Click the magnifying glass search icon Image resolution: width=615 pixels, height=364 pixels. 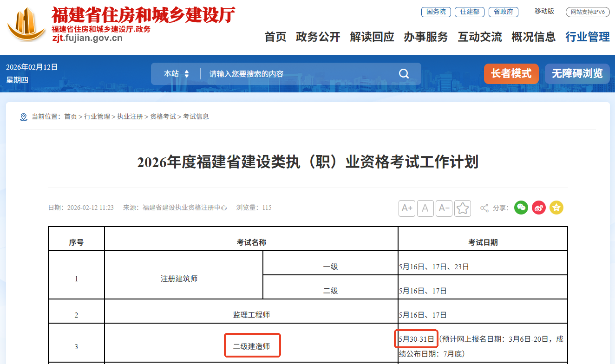(403, 73)
